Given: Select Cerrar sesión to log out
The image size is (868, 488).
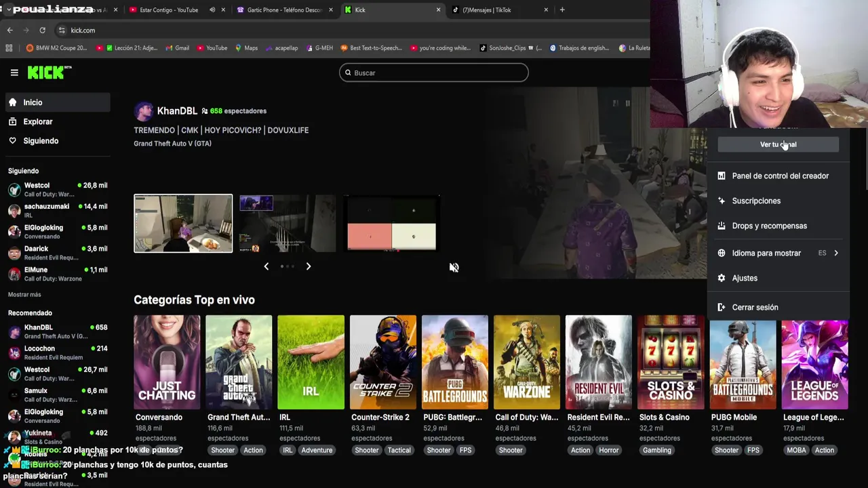Looking at the screenshot, I should pos(778,307).
